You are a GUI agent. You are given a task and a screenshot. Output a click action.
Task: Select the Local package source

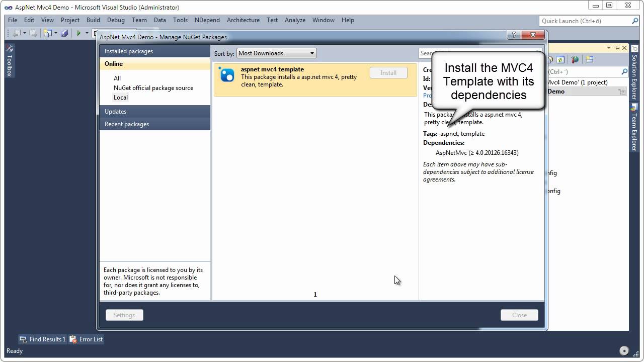[121, 98]
